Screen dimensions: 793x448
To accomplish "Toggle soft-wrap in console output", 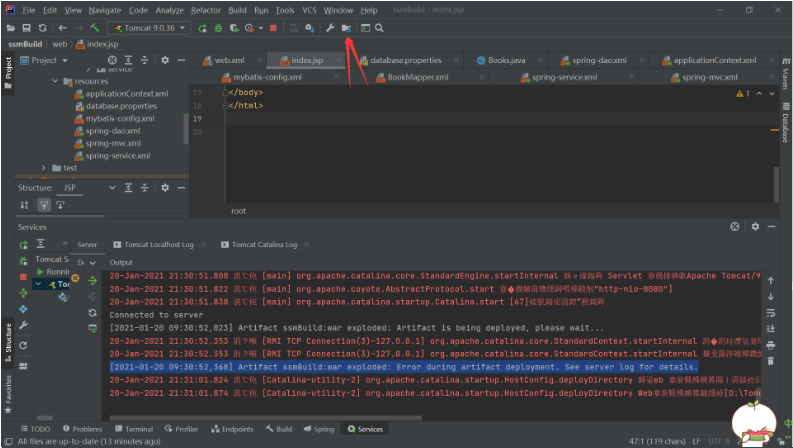I will coord(771,313).
